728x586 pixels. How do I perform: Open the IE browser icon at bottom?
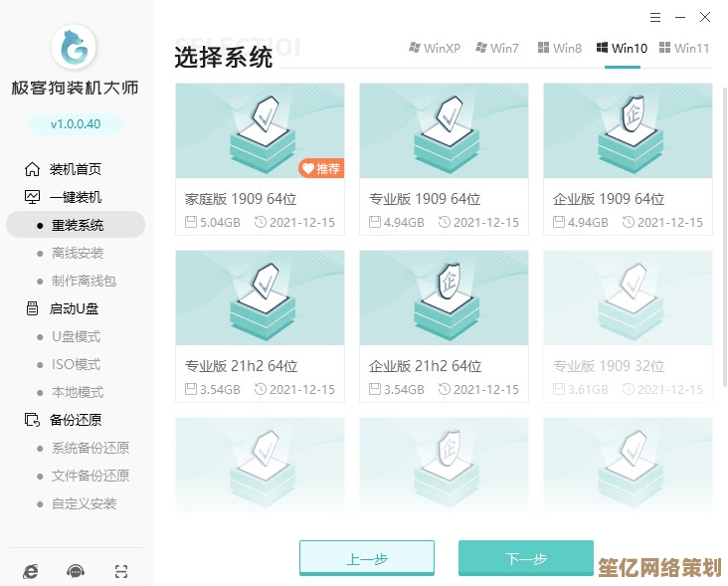pyautogui.click(x=31, y=571)
